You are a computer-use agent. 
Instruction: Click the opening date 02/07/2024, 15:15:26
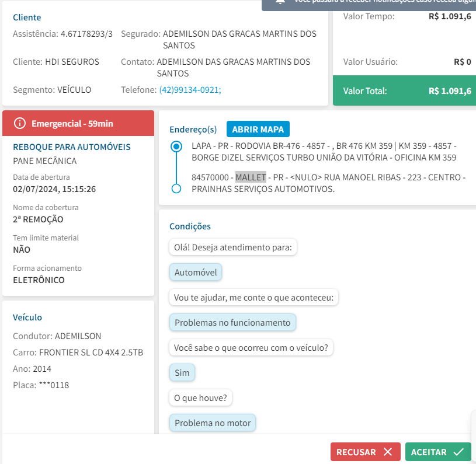pyautogui.click(x=54, y=189)
